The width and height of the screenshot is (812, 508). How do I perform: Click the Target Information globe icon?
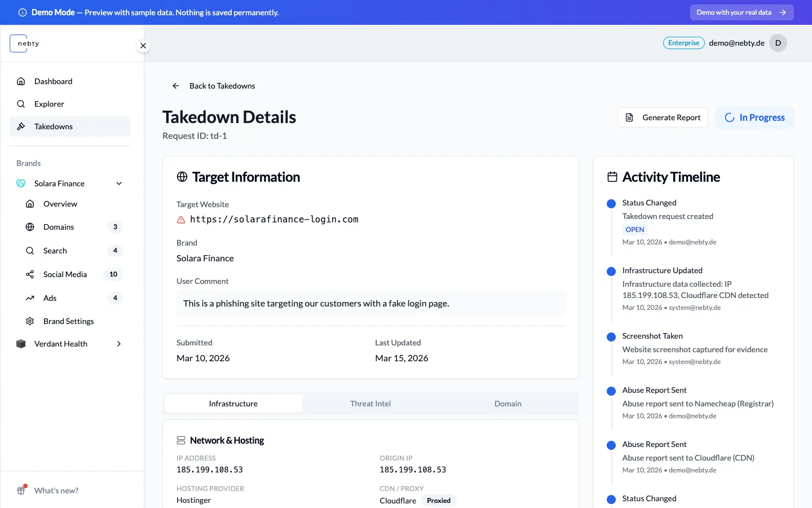[182, 177]
